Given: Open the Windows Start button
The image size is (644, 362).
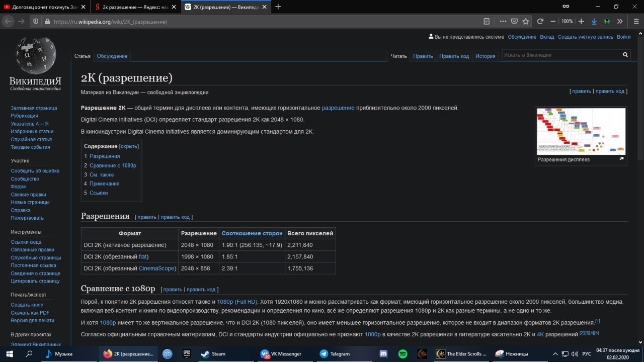Looking at the screenshot, I should coord(11,354).
